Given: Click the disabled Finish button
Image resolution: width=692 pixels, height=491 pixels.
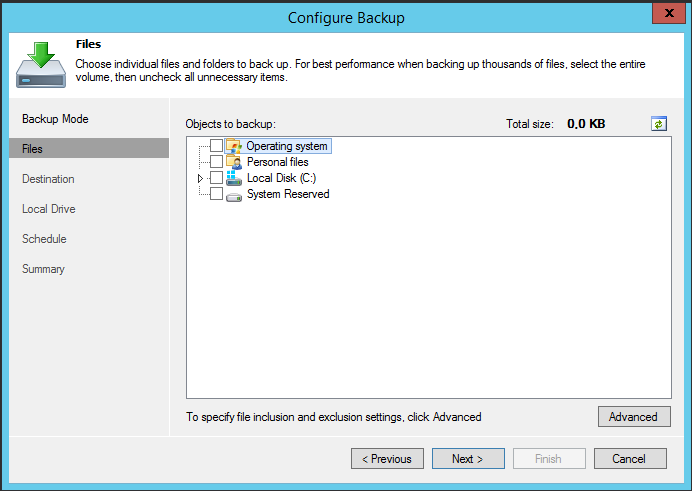Looking at the screenshot, I should tap(549, 459).
